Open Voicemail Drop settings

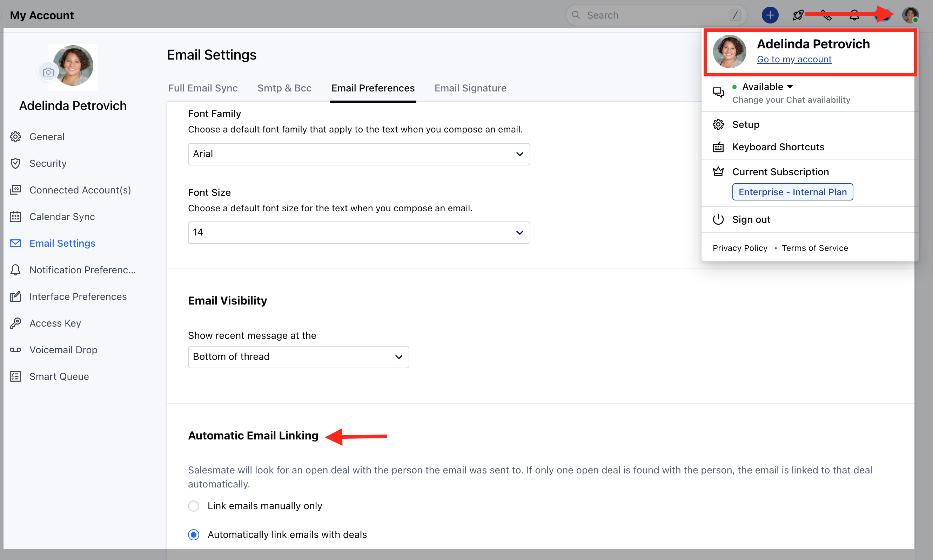pyautogui.click(x=63, y=350)
